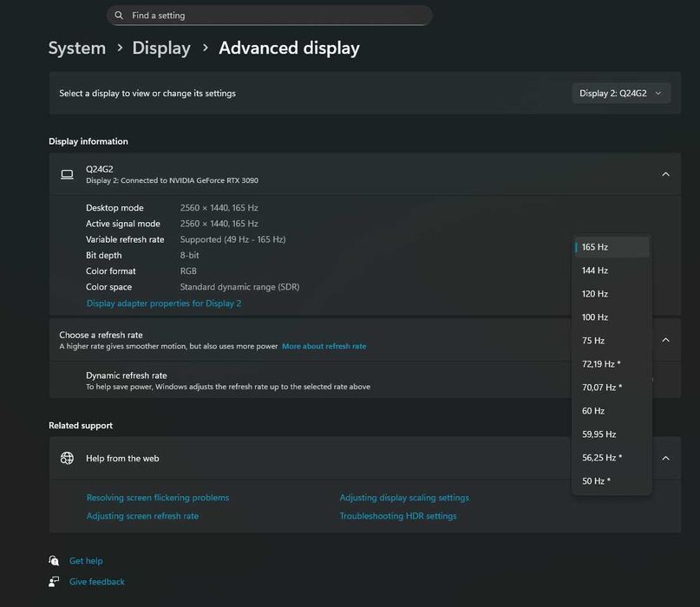Collapse the Choose a refresh rate section
700x607 pixels.
tap(665, 340)
